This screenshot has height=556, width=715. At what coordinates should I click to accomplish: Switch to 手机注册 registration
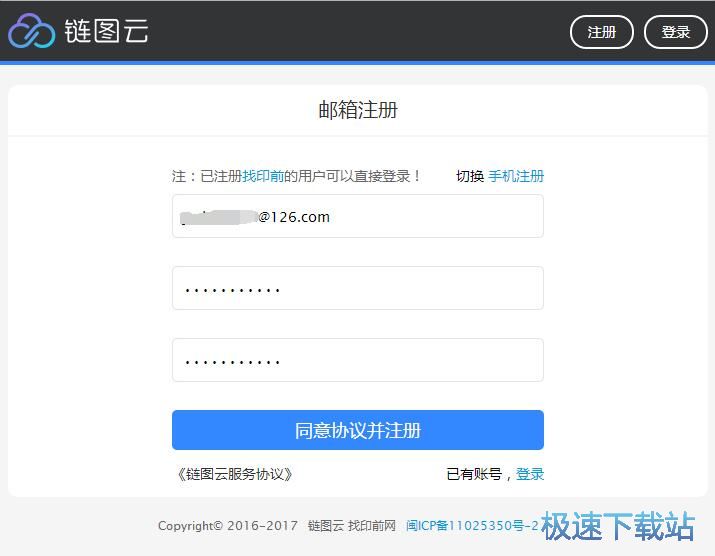pyautogui.click(x=516, y=176)
